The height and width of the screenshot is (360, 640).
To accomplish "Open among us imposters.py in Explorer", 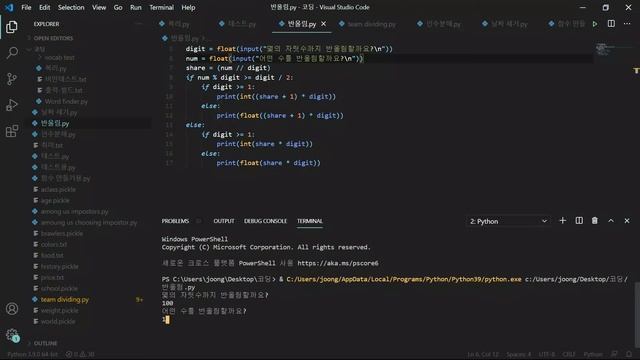I will click(74, 211).
